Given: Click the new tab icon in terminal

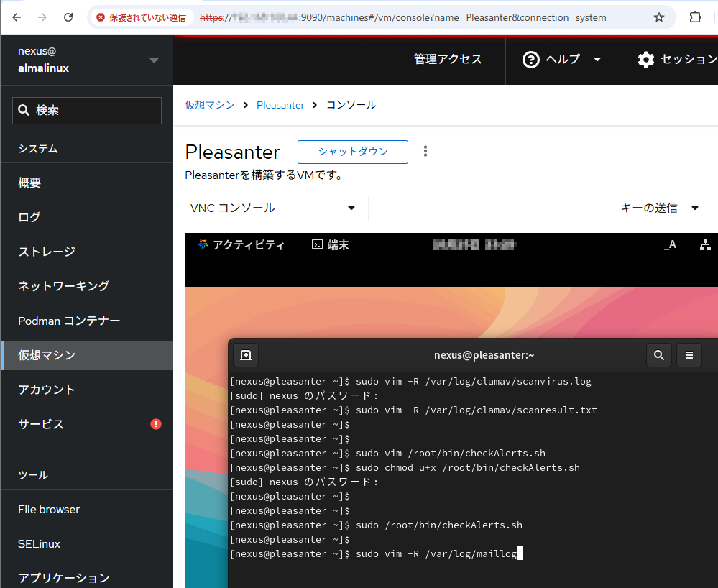Looking at the screenshot, I should pyautogui.click(x=246, y=355).
